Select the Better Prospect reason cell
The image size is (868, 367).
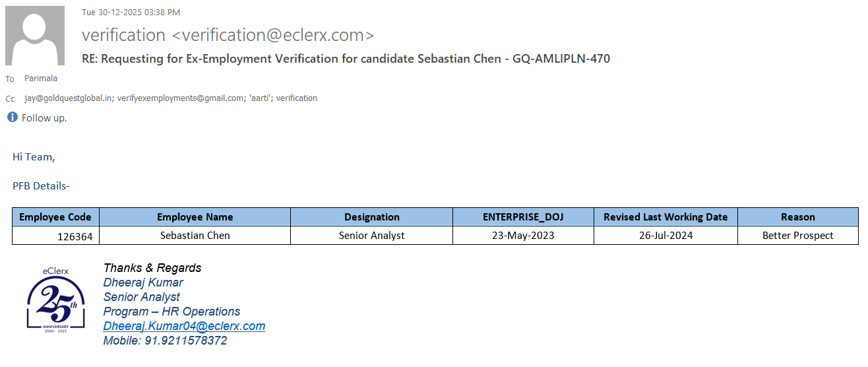point(797,236)
